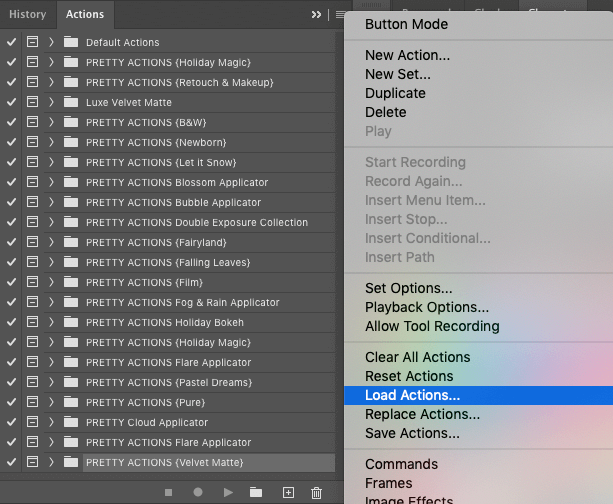This screenshot has width=613, height=504.
Task: Toggle dialog icon for Bubble Applicator
Action: coord(32,202)
